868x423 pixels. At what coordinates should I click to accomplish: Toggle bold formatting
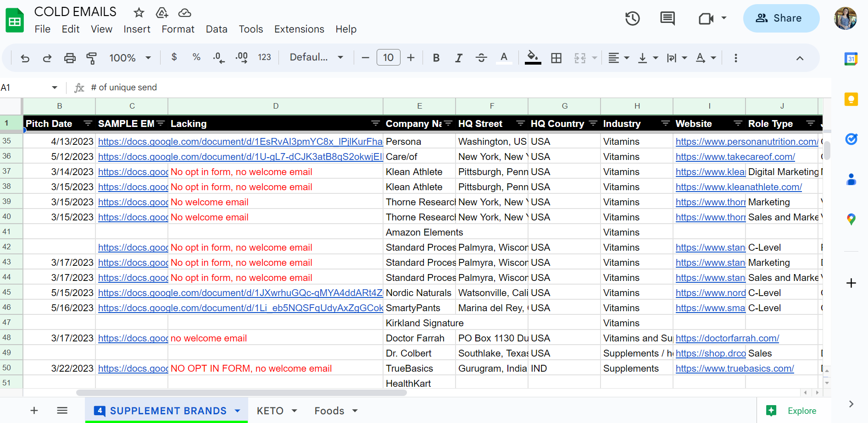[436, 58]
